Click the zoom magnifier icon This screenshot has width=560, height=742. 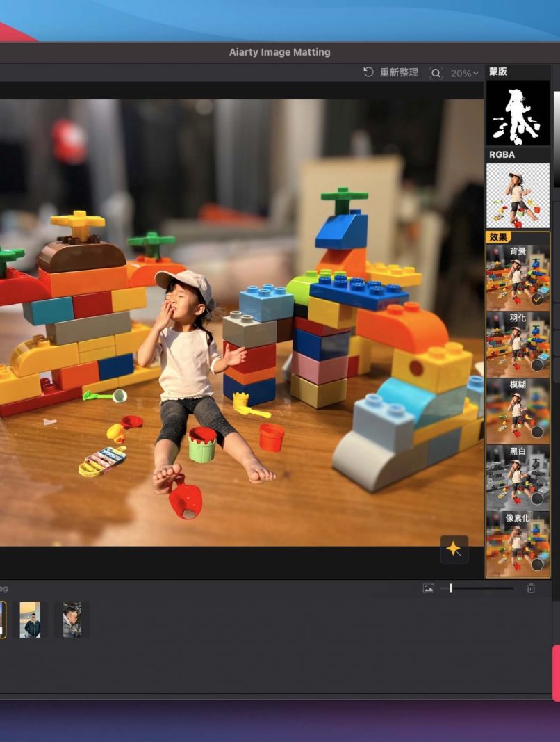click(436, 73)
